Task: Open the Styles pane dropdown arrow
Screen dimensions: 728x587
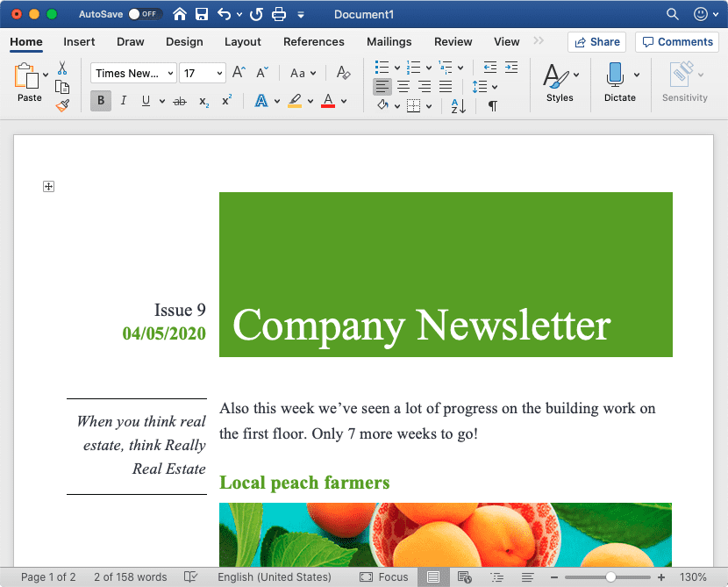Action: (576, 75)
